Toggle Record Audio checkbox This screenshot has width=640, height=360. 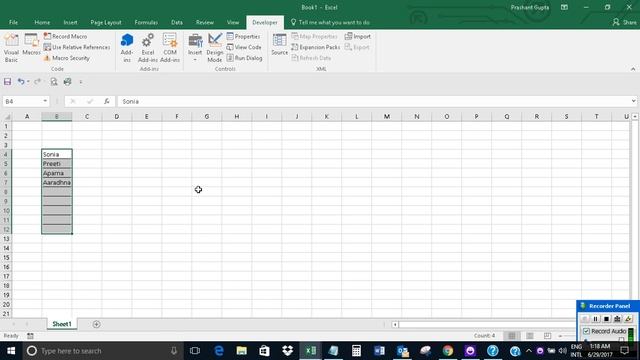(x=587, y=331)
